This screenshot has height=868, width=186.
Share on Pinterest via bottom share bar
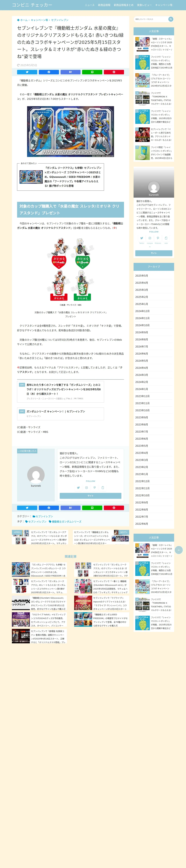[114, 508]
